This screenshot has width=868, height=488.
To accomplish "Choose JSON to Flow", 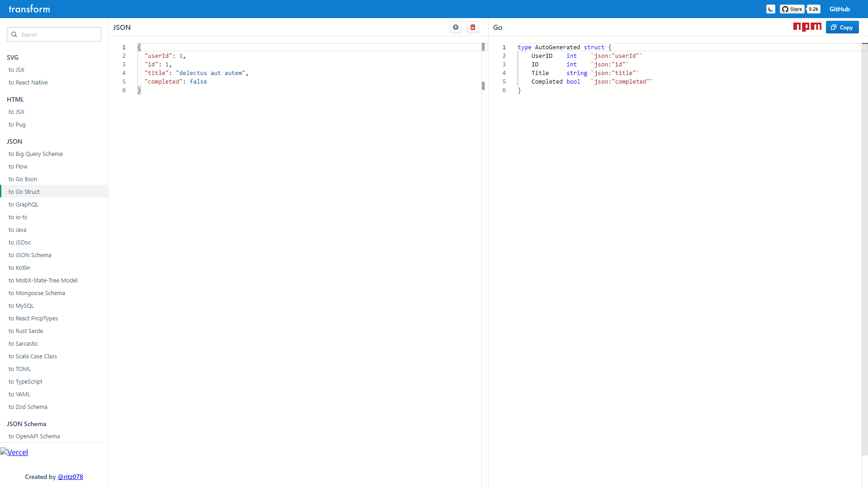I will (x=54, y=166).
